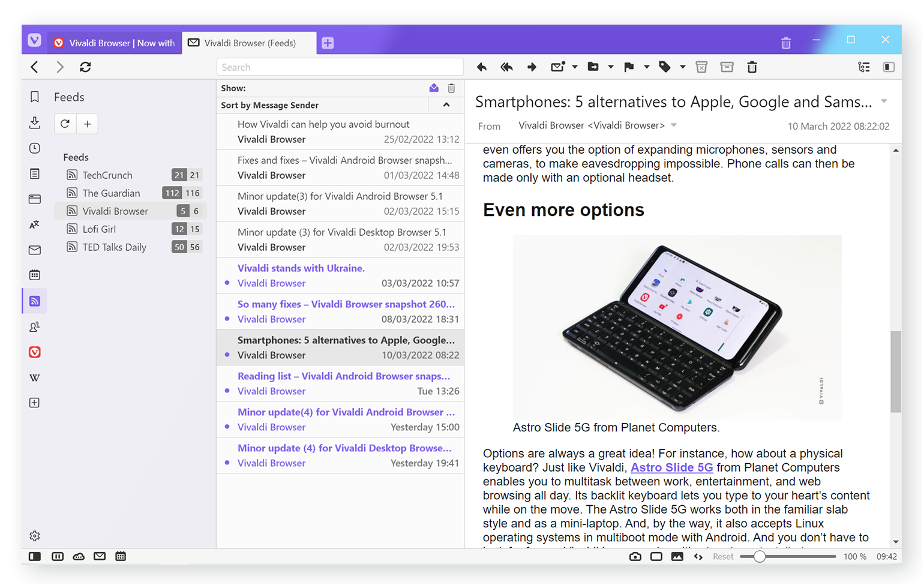Screen dimensions: 924x588
Task: Click the mail Search field
Action: (340, 67)
